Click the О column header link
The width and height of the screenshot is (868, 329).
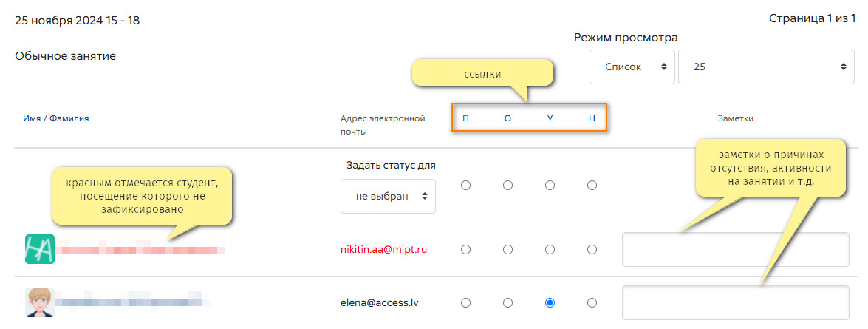[x=508, y=118]
